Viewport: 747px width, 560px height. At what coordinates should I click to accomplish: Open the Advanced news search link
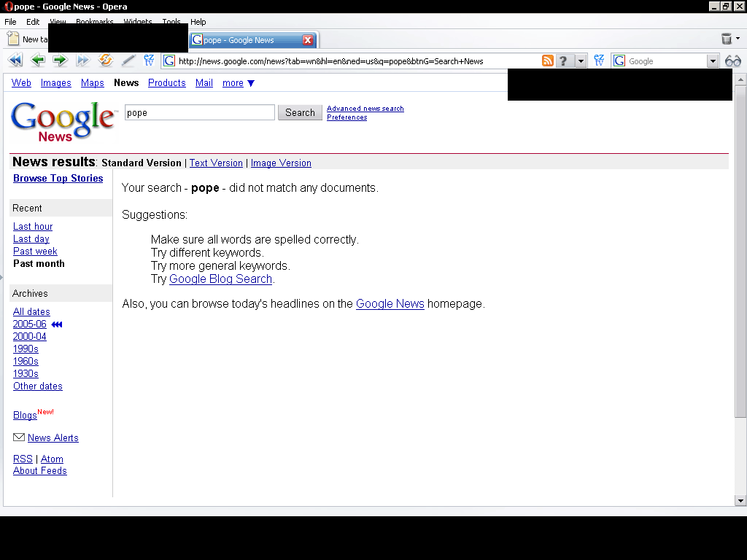[365, 109]
